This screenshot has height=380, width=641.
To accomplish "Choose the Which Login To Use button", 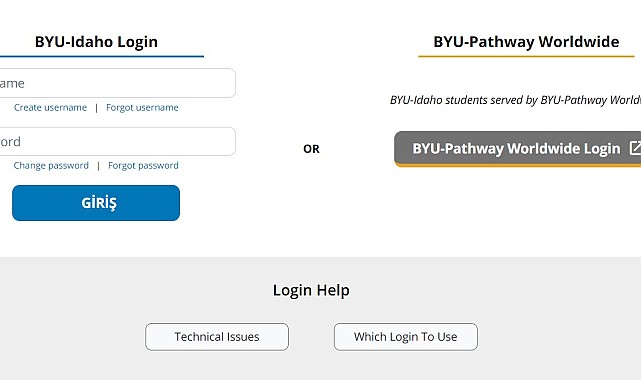I will coord(406,337).
